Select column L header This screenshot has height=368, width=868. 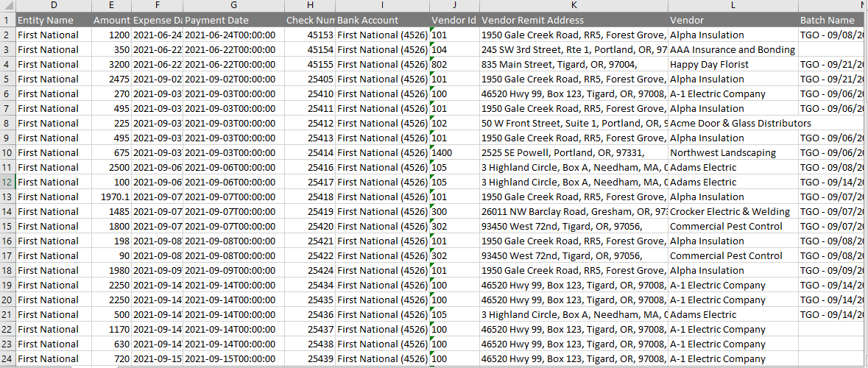[733, 6]
